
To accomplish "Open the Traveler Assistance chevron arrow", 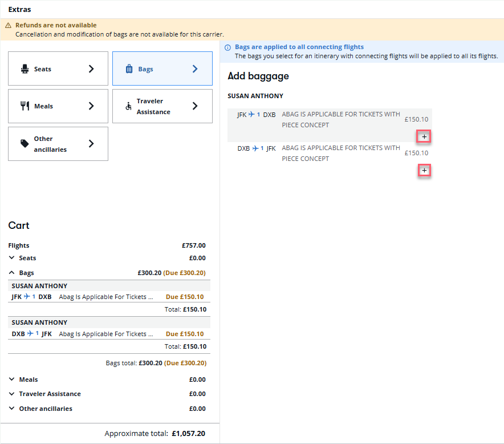I will [195, 106].
